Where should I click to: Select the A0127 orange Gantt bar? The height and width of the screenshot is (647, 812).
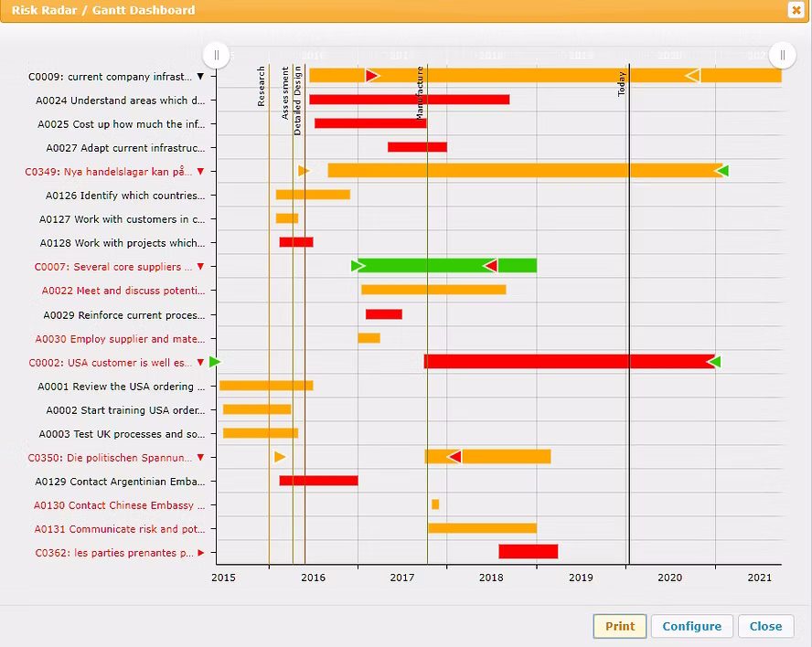(x=287, y=218)
